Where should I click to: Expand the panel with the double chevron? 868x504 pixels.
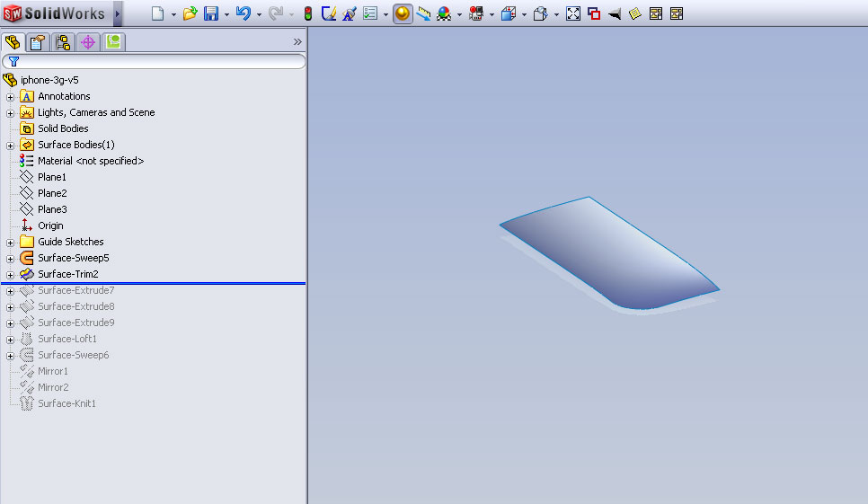tap(297, 42)
